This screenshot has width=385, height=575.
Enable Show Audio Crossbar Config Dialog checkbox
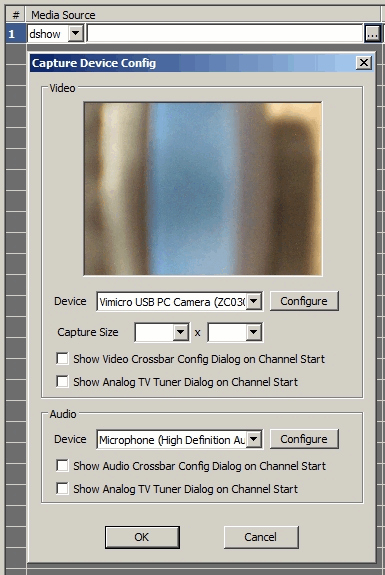coord(62,465)
